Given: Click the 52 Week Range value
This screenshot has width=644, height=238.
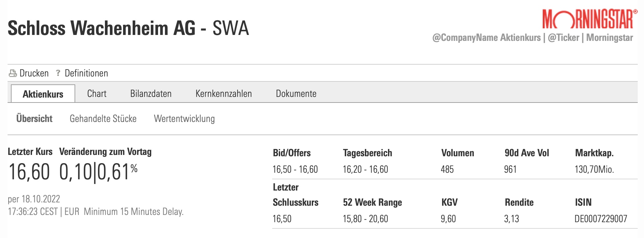Looking at the screenshot, I should point(365,219).
